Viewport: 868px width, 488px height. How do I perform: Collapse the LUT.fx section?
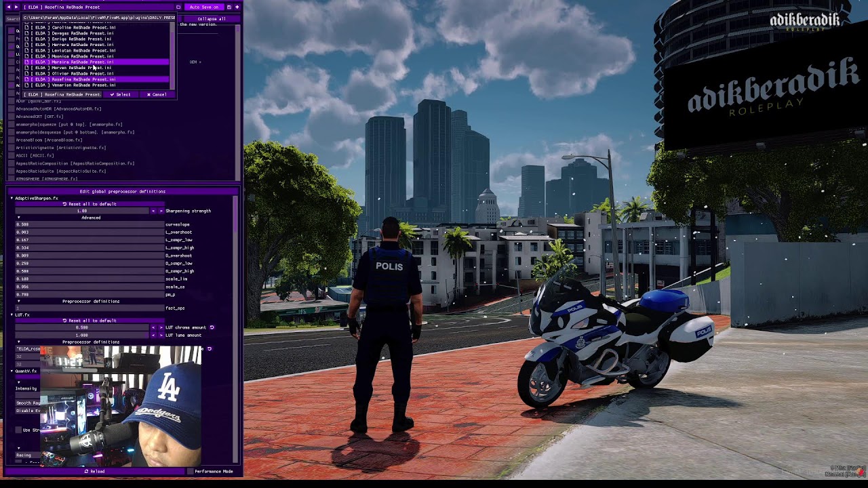pyautogui.click(x=12, y=314)
